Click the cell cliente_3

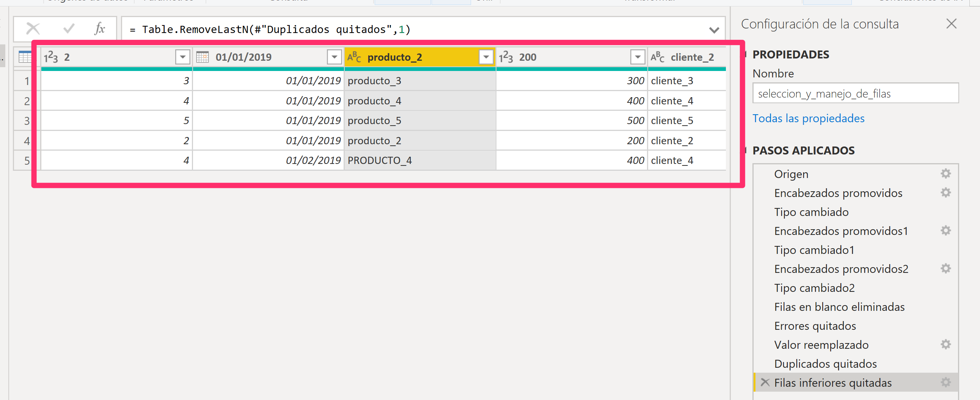pyautogui.click(x=687, y=81)
